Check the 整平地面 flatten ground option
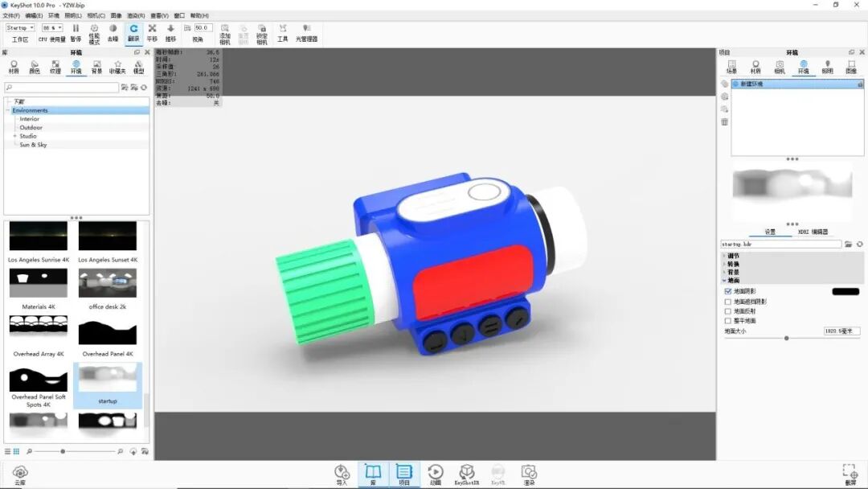This screenshot has width=868, height=489. (x=728, y=320)
